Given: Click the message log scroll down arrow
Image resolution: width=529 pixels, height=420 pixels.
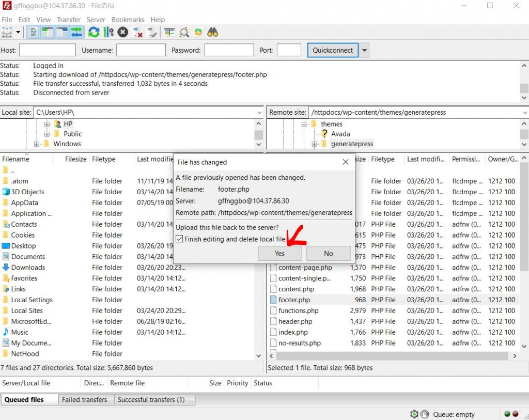Looking at the screenshot, I should tap(524, 98).
